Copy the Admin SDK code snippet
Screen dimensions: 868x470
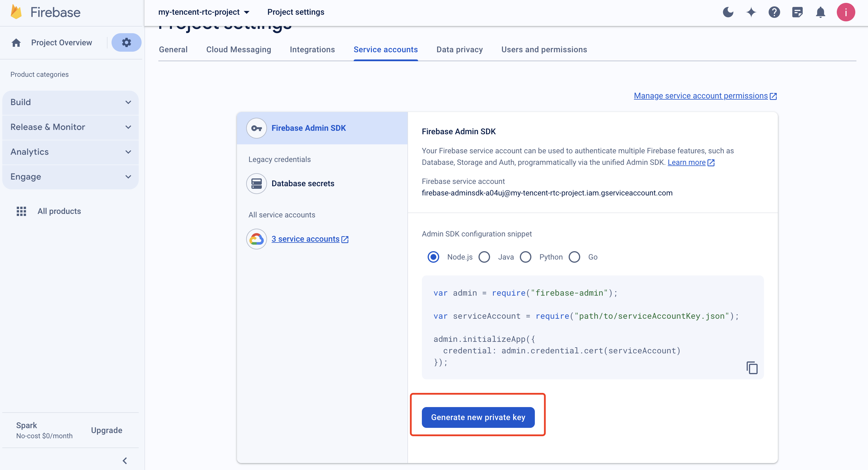(752, 368)
